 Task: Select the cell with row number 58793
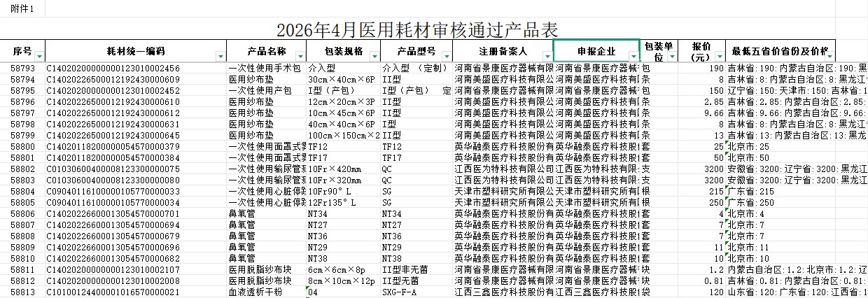pyautogui.click(x=22, y=69)
